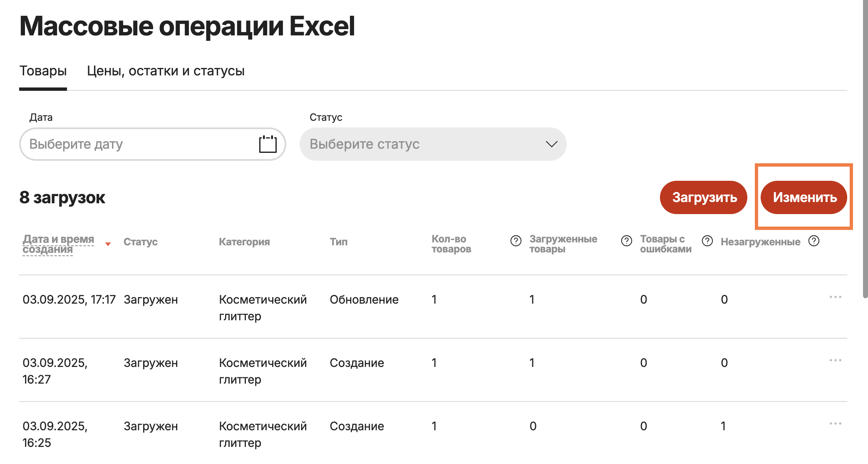Focus the Выберите дату input field
The image size is (868, 464).
click(x=152, y=144)
